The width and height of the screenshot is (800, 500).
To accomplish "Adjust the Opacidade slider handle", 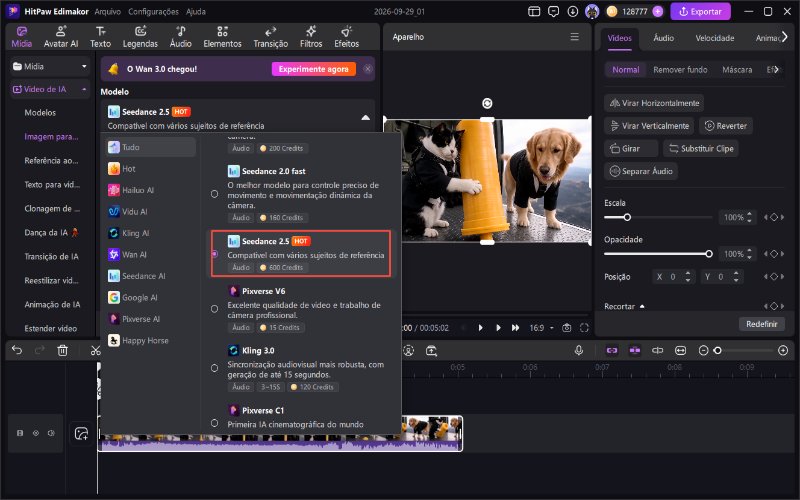I will click(709, 254).
